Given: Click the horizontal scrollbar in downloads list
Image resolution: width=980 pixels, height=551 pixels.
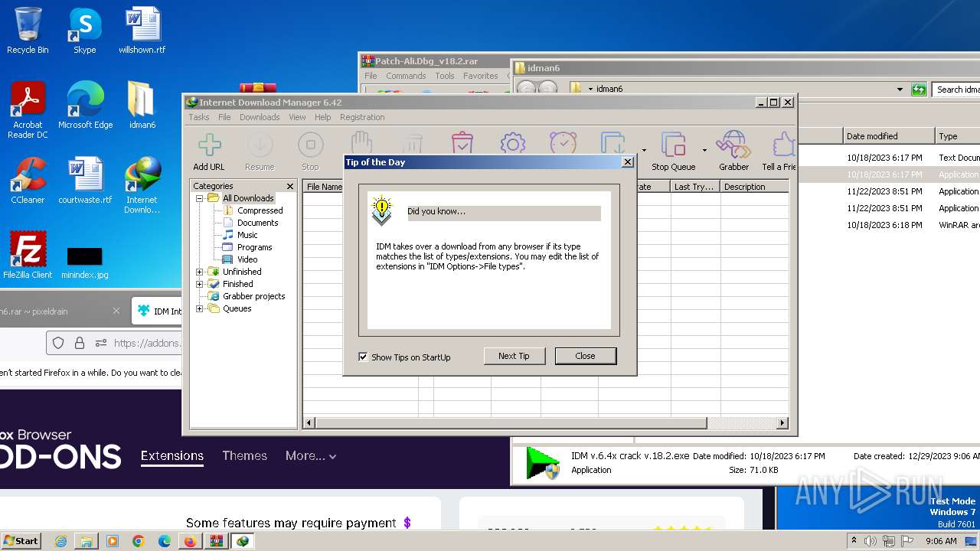Looking at the screenshot, I should (x=511, y=422).
